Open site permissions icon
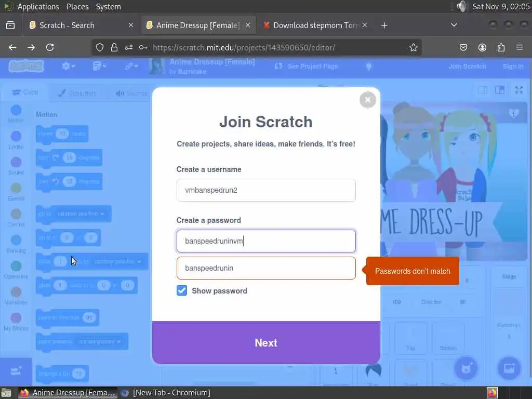This screenshot has height=399, width=532. [x=129, y=47]
